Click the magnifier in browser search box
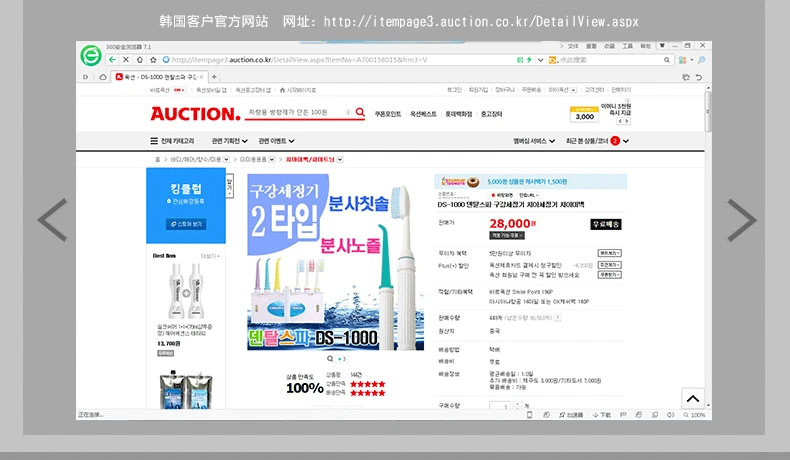This screenshot has height=460, width=790. pyautogui.click(x=667, y=59)
